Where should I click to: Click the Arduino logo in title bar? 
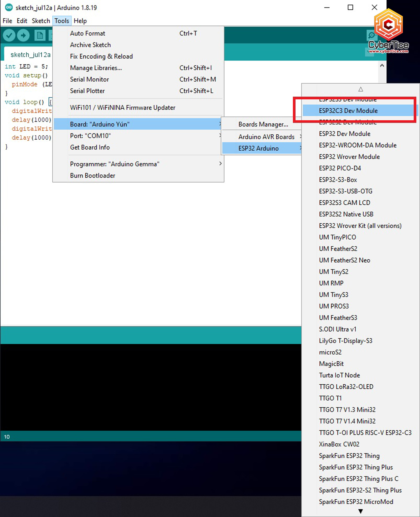9,8
